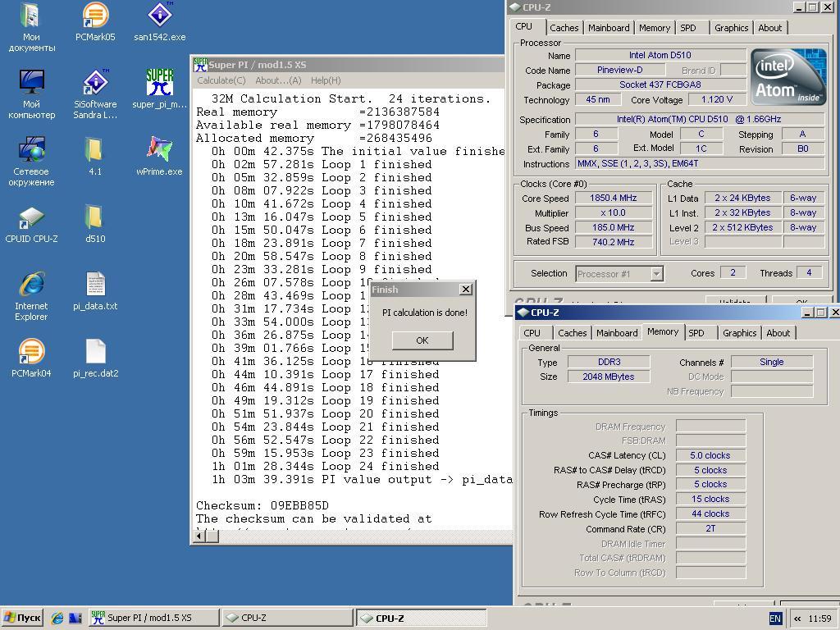840x630 pixels.
Task: Switch to About tab in the top CPU-Z window
Action: [769, 28]
